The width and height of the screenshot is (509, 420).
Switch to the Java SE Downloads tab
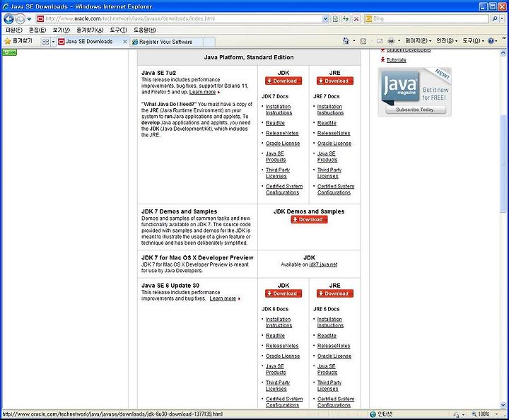[x=89, y=42]
